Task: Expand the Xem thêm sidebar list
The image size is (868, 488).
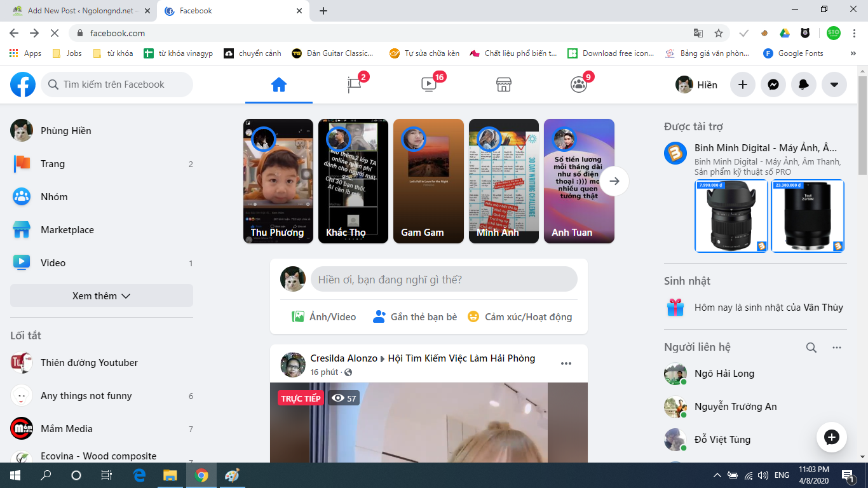Action: [102, 295]
